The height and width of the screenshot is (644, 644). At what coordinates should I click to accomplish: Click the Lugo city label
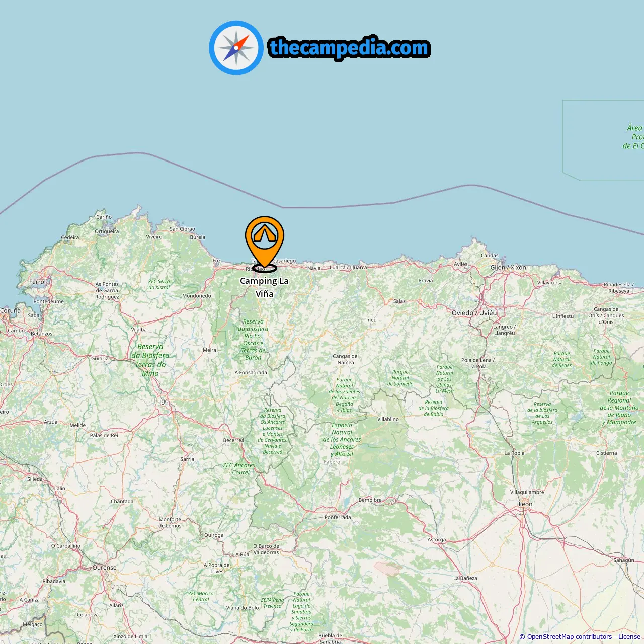(162, 401)
